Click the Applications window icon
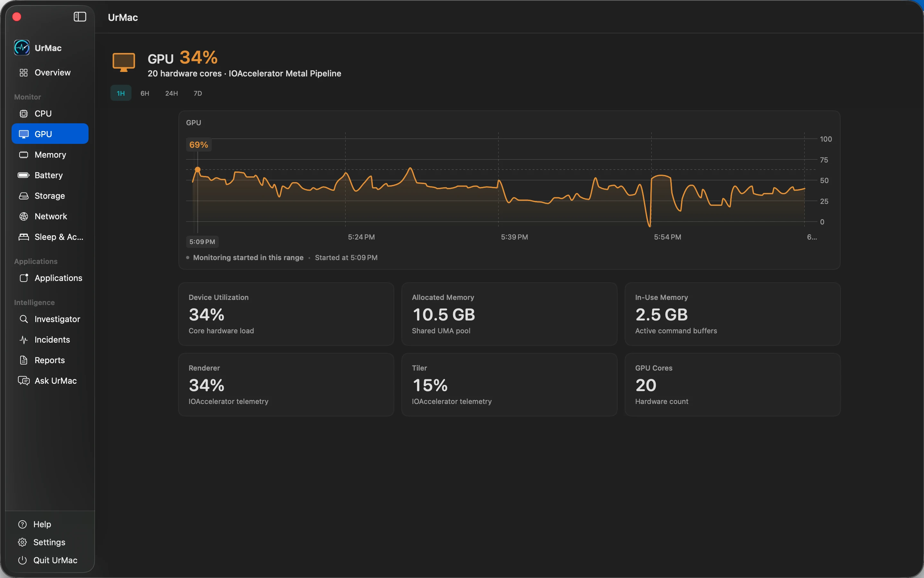 coord(24,278)
